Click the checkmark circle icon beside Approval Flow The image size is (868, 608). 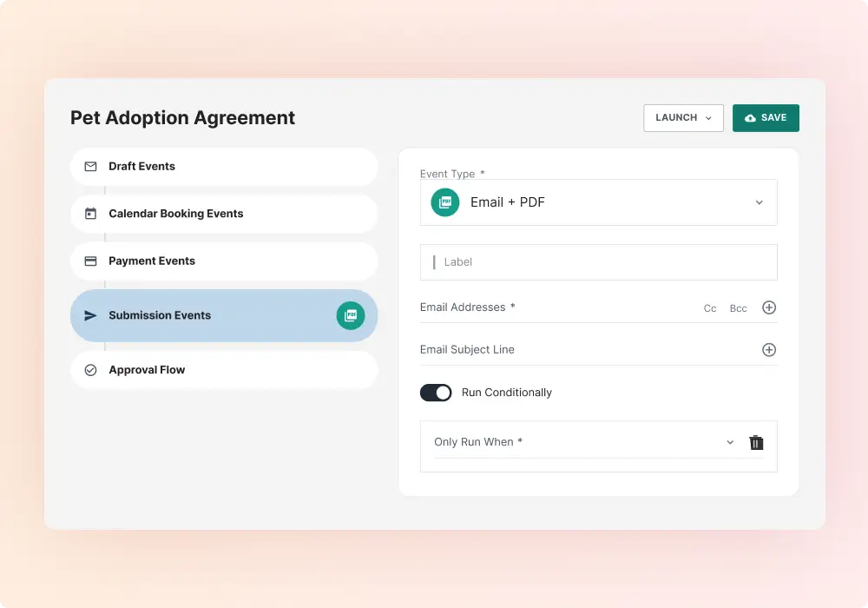click(91, 370)
